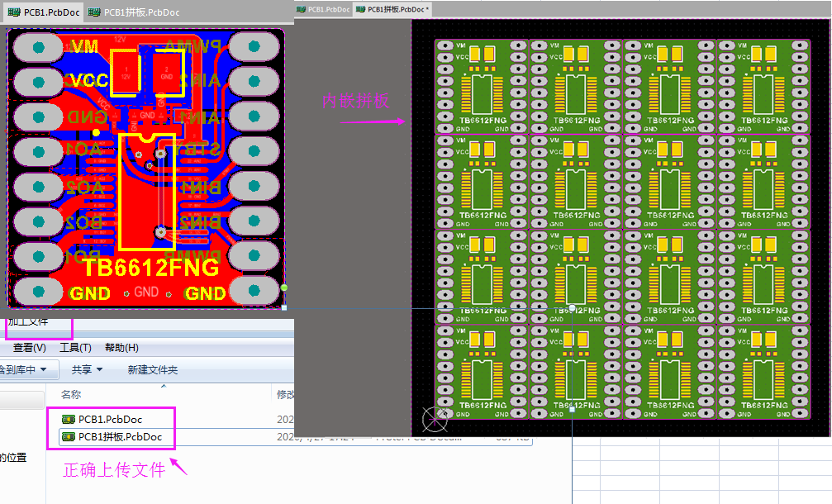
Task: Open the 查看(V) menu
Action: (x=29, y=348)
